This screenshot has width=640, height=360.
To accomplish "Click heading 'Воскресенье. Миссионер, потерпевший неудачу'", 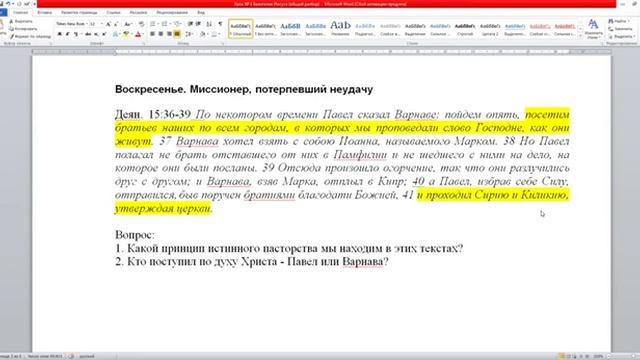I will point(244,89).
